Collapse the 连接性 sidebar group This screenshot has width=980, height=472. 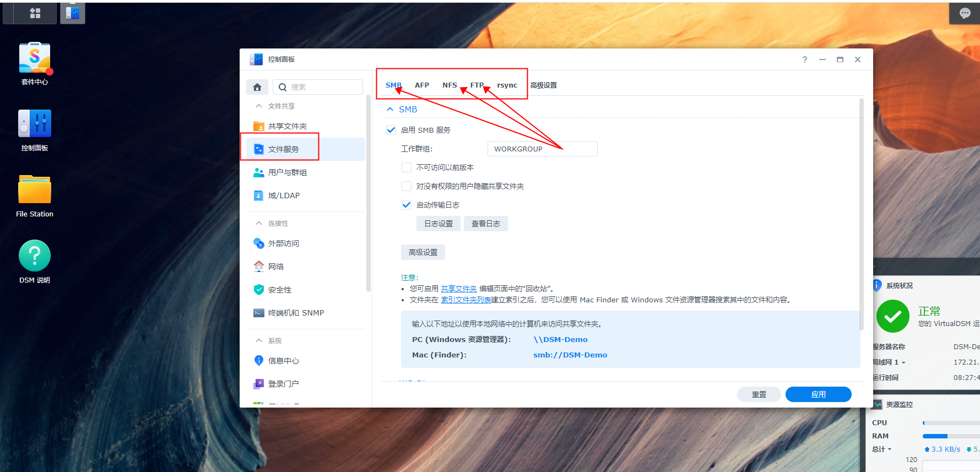(x=259, y=223)
